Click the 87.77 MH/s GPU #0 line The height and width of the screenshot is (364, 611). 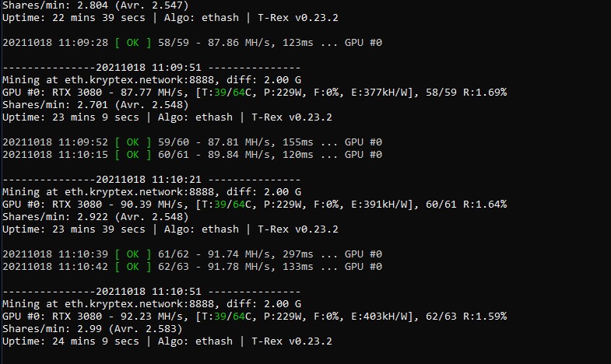[255, 93]
